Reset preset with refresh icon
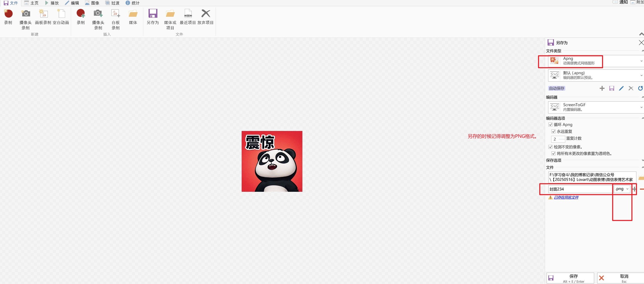The image size is (644, 284). (x=640, y=88)
